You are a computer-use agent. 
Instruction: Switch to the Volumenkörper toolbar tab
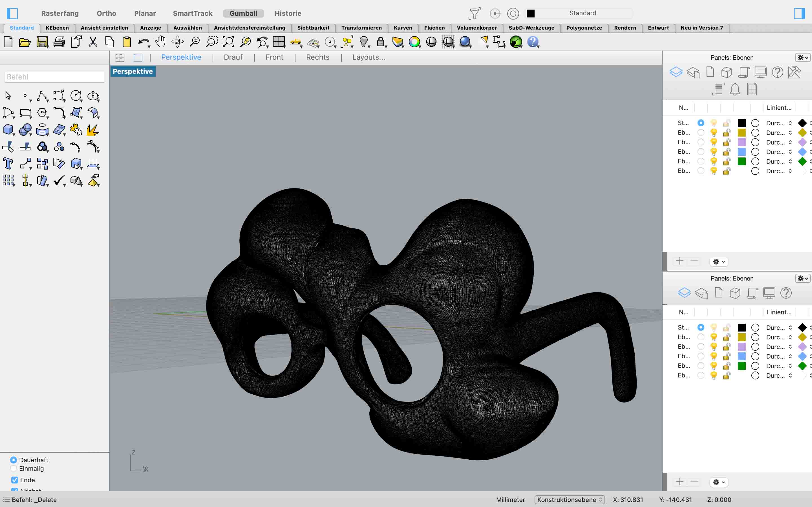pyautogui.click(x=476, y=28)
